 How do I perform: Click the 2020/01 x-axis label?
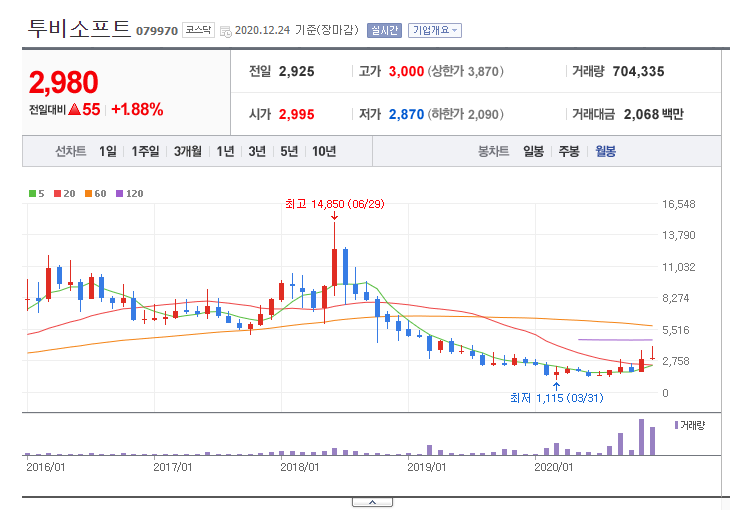pyautogui.click(x=554, y=467)
